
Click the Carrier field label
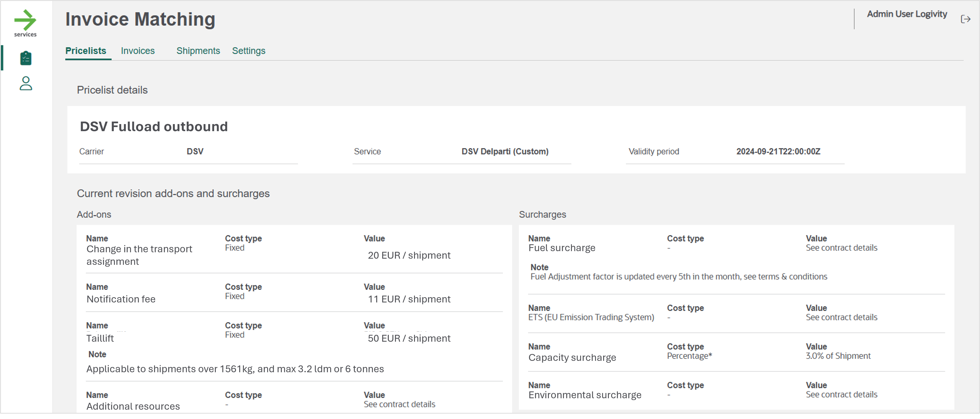pos(91,151)
